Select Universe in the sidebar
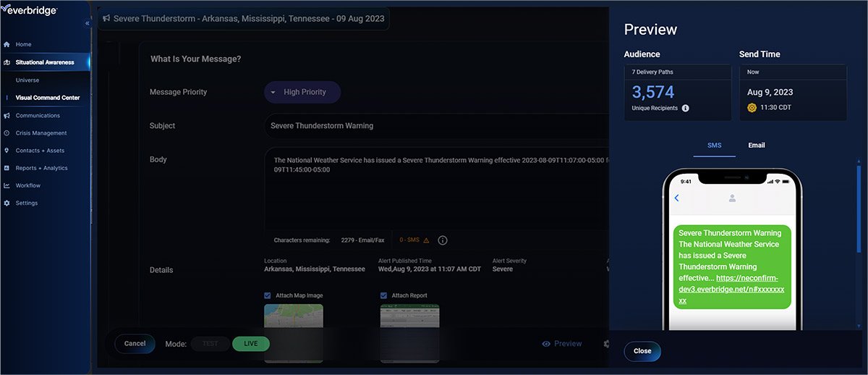The image size is (868, 375). [27, 80]
